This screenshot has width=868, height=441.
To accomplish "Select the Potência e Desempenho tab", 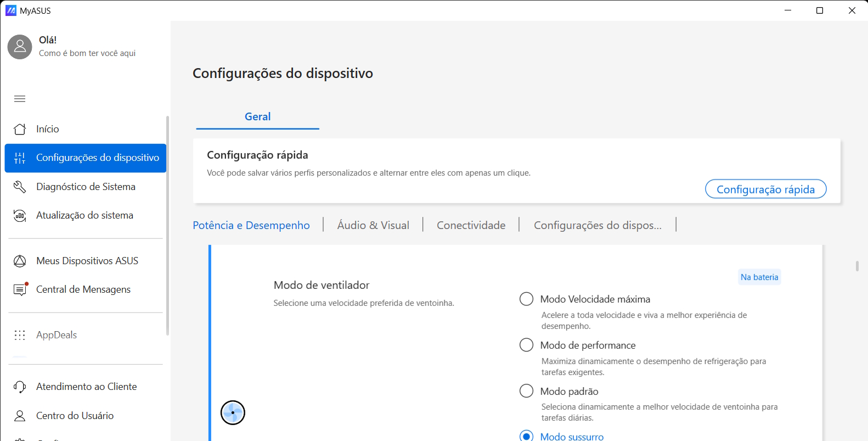I will (x=251, y=225).
